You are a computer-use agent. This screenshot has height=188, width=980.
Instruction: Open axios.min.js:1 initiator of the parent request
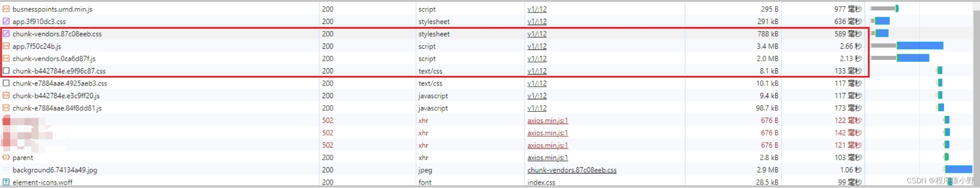pos(547,157)
